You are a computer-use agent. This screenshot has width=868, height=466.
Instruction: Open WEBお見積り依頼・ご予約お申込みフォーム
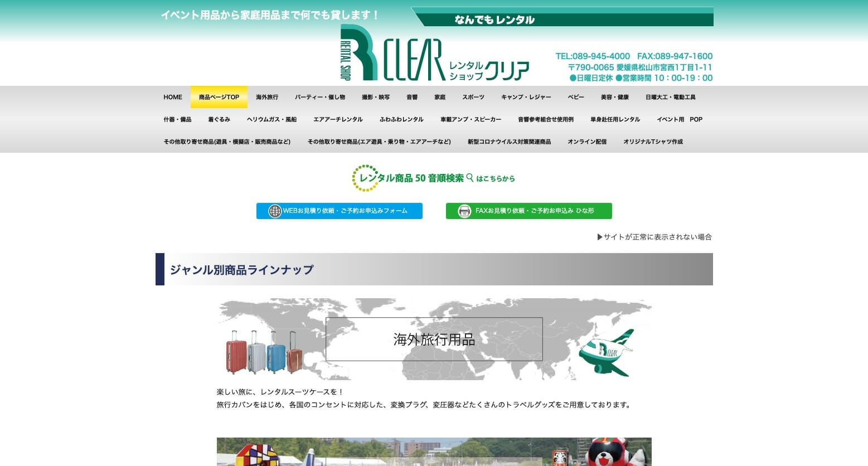[340, 211]
